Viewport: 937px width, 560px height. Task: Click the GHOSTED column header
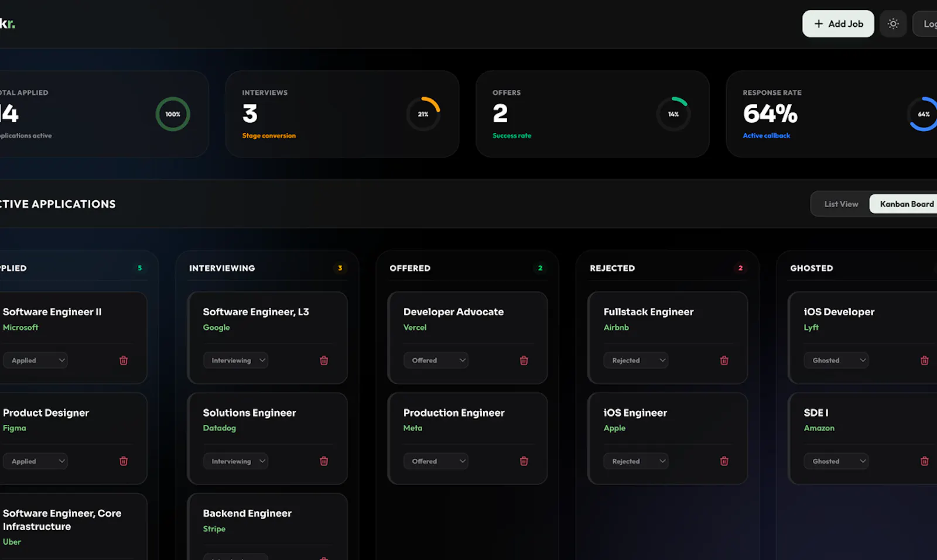click(x=811, y=268)
